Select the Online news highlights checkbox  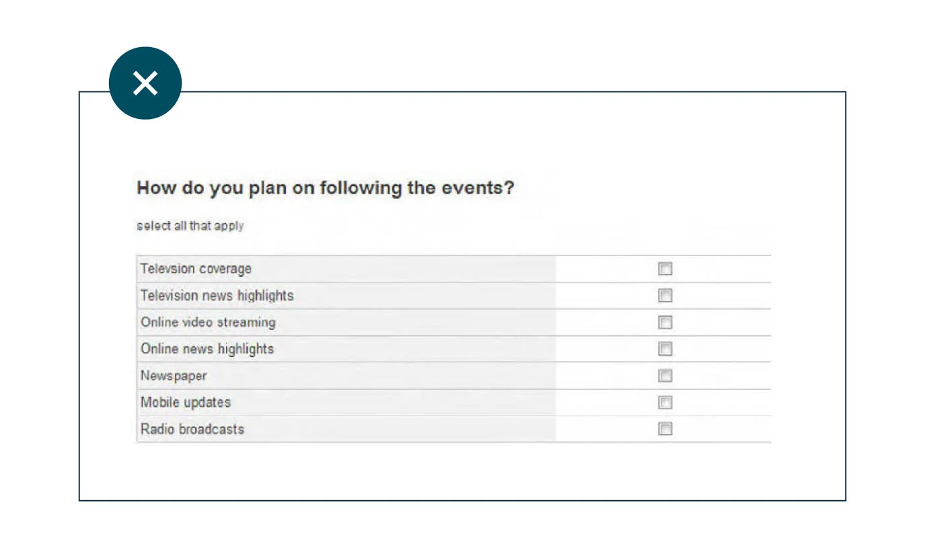(x=665, y=349)
